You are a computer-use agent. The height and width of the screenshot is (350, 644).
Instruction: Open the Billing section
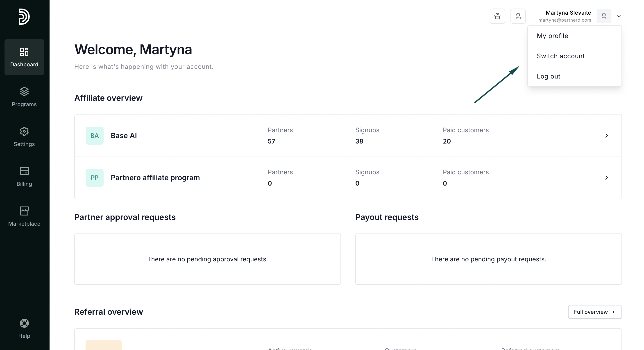click(x=24, y=177)
